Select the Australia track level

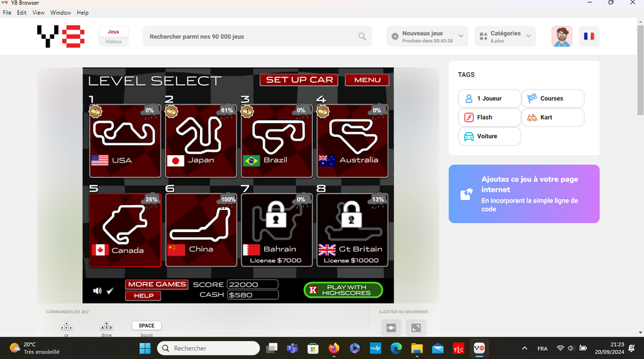click(x=352, y=141)
